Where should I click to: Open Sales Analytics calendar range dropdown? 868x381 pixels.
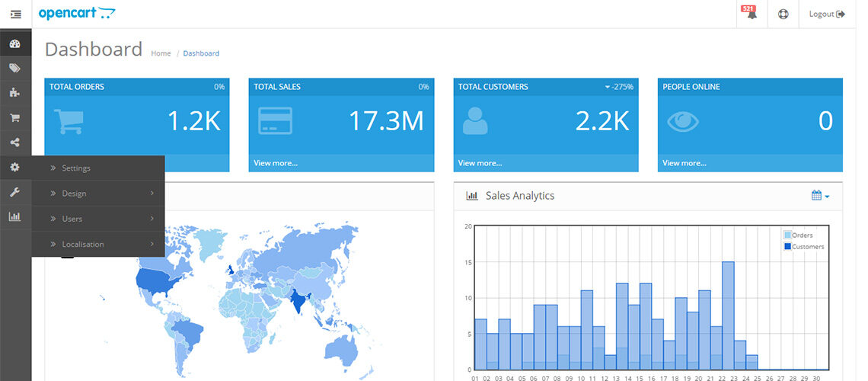click(x=820, y=196)
